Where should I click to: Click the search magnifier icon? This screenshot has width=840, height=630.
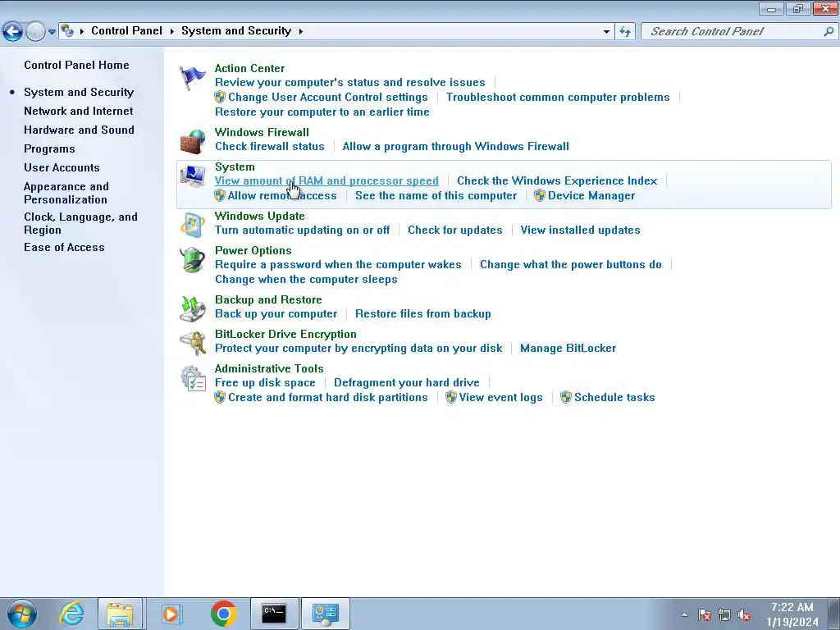coord(829,31)
